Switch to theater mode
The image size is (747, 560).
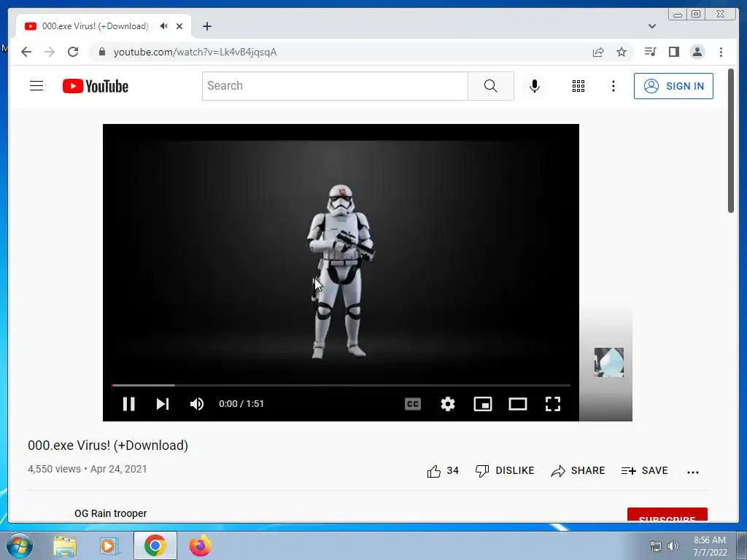point(517,404)
